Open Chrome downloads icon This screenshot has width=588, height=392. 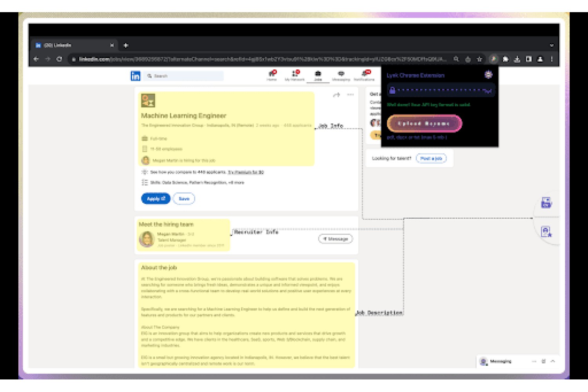pos(517,59)
